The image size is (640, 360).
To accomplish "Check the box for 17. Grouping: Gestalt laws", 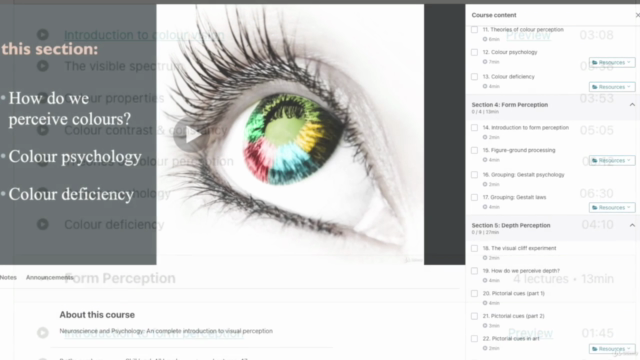I will [474, 197].
